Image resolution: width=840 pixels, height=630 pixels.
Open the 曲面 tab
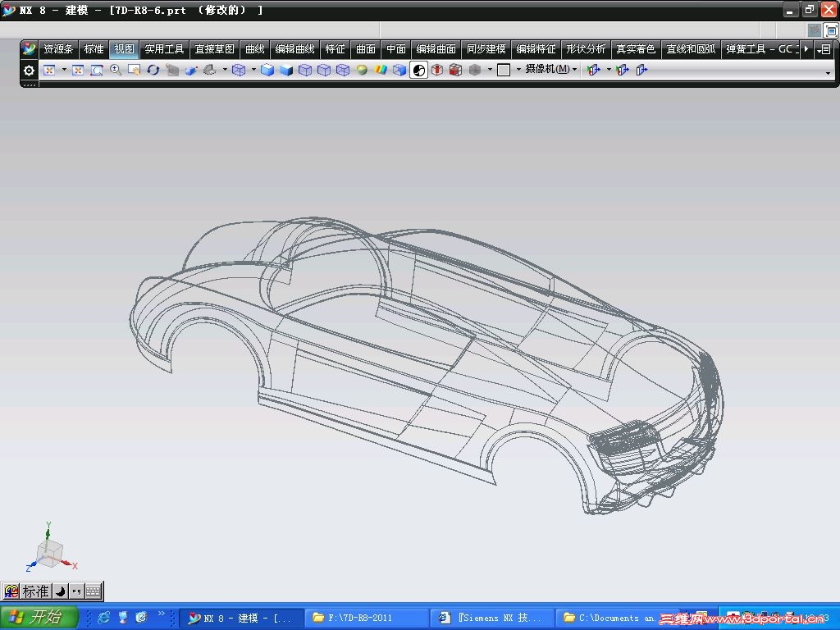pos(366,49)
